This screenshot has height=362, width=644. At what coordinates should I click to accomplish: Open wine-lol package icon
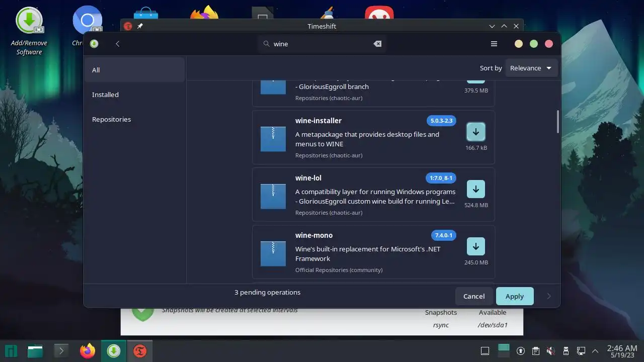point(273,196)
